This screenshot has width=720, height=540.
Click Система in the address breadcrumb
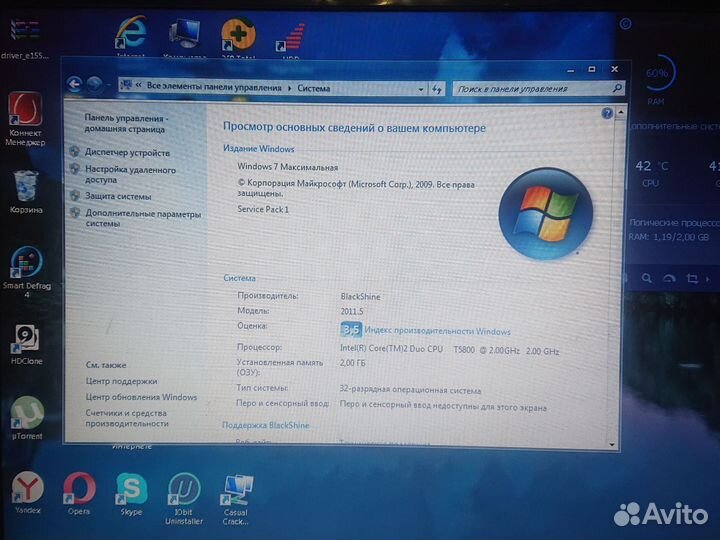[x=314, y=88]
